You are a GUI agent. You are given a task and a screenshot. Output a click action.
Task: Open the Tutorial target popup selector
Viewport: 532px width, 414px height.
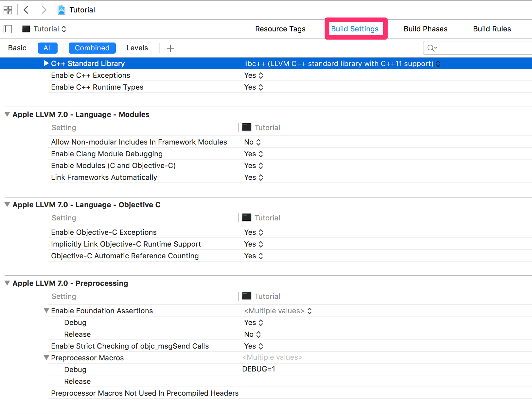44,29
